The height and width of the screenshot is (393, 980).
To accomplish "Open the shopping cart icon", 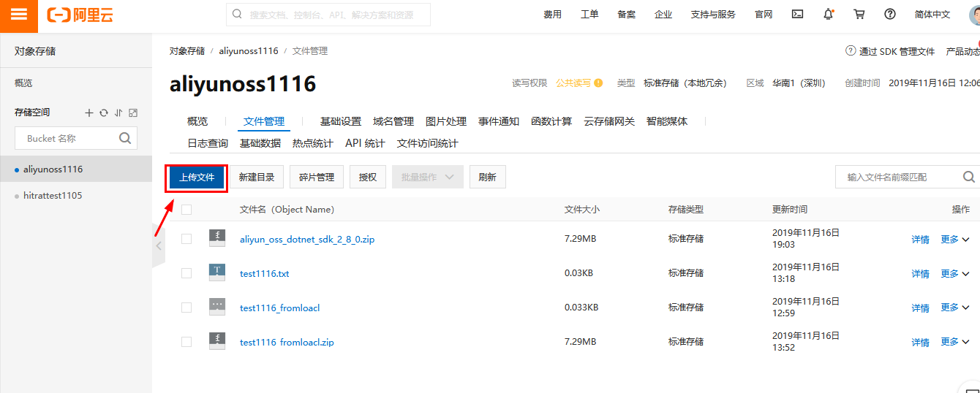I will [859, 14].
